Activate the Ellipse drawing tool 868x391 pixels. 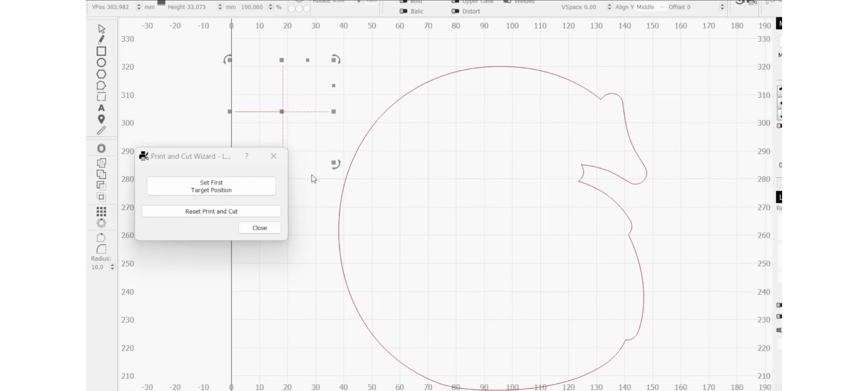(x=101, y=63)
